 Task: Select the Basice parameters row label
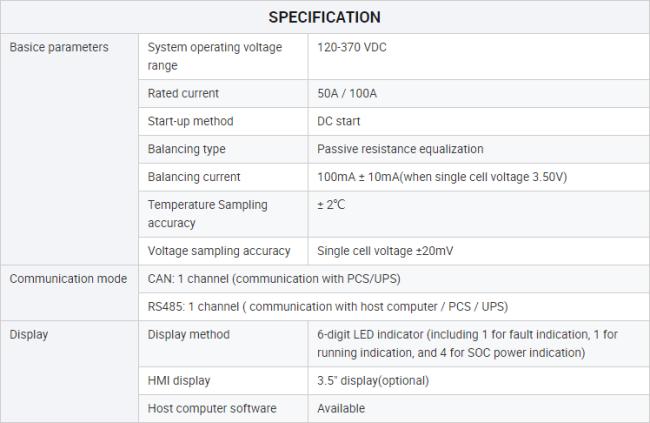[59, 47]
